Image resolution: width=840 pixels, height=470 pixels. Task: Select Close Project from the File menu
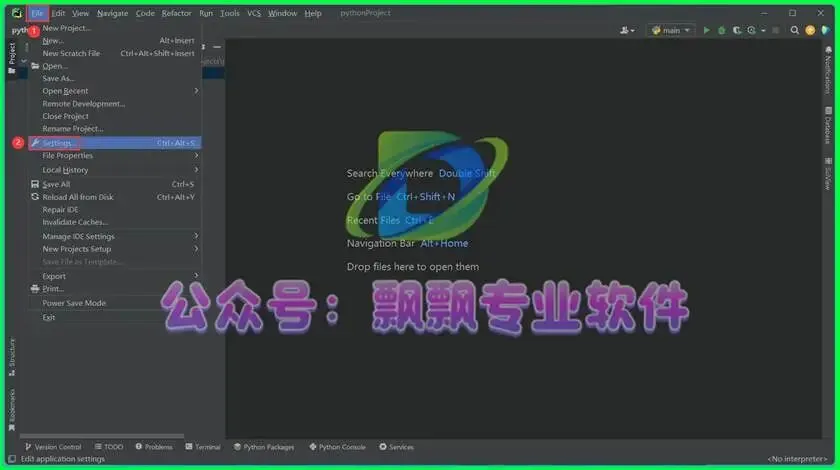click(115, 116)
